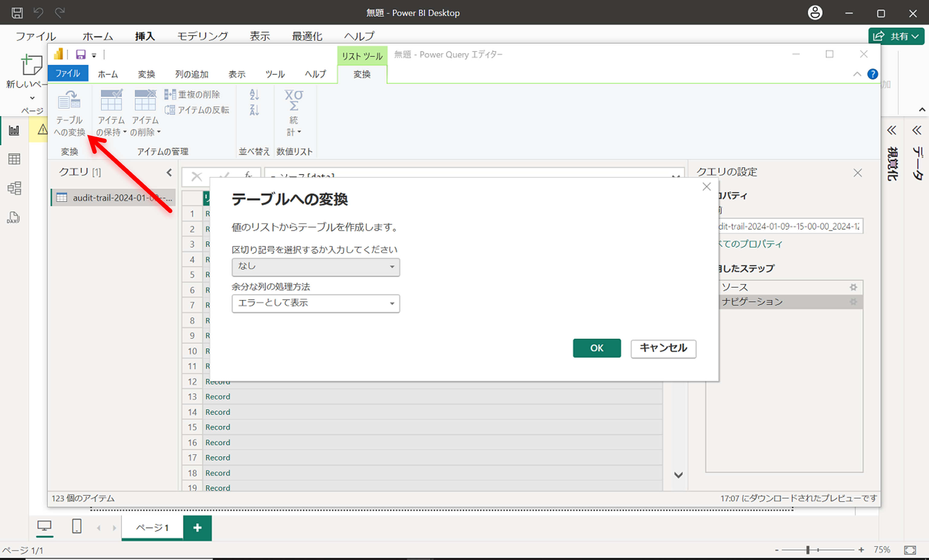
Task: Open the 列の追加 tab
Action: click(x=192, y=74)
